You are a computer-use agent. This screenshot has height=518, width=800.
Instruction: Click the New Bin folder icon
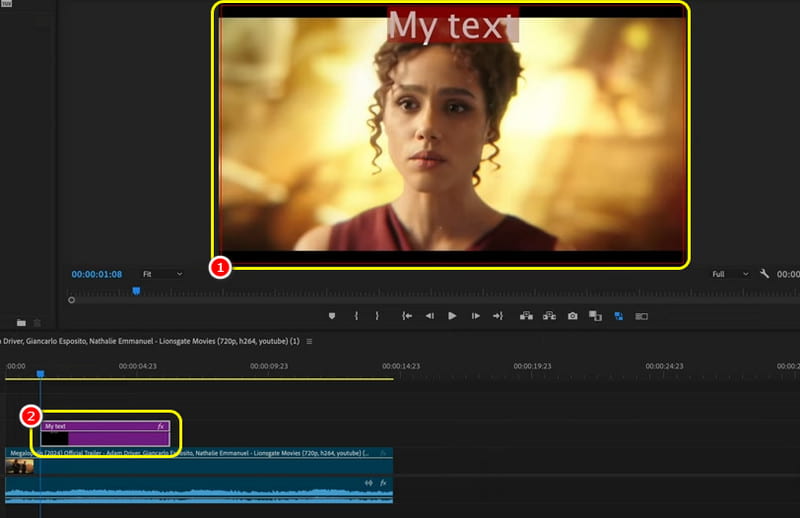point(21,323)
